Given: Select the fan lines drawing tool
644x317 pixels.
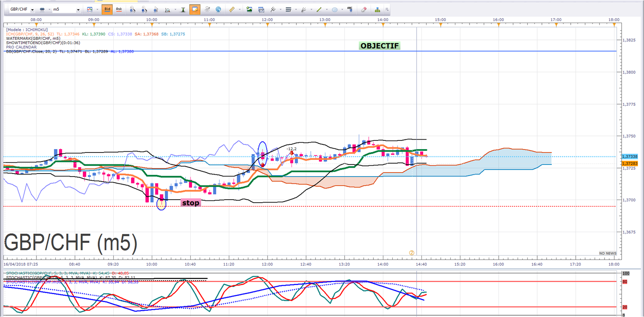Looking at the screenshot, I should coord(304,9).
